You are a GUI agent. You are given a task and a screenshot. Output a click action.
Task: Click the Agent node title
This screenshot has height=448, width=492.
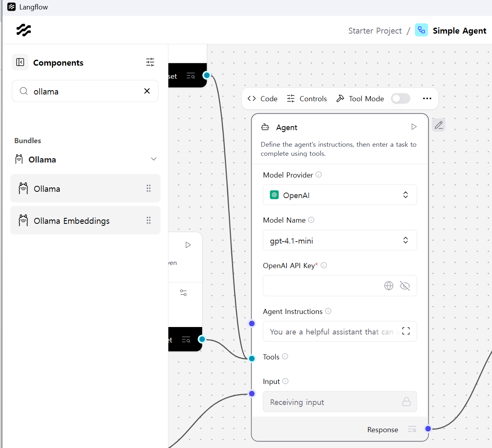tap(287, 127)
